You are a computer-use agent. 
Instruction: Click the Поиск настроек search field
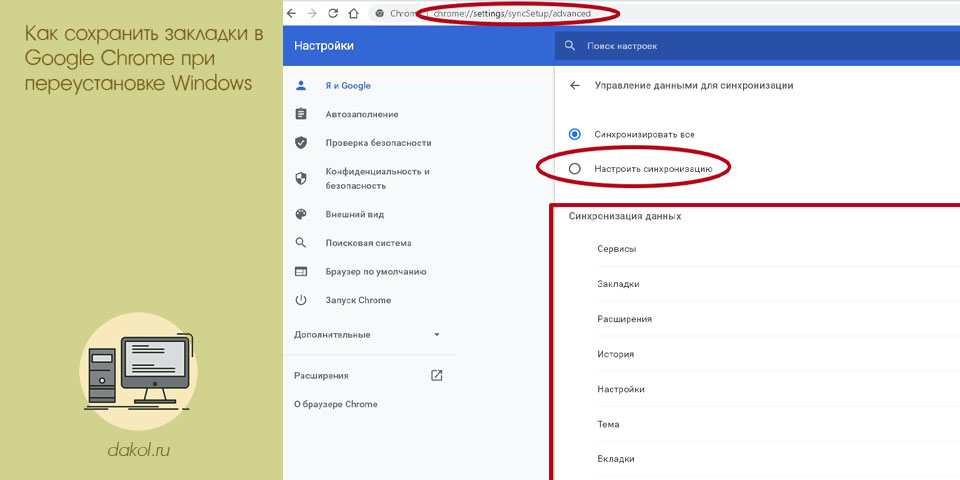[x=757, y=46]
